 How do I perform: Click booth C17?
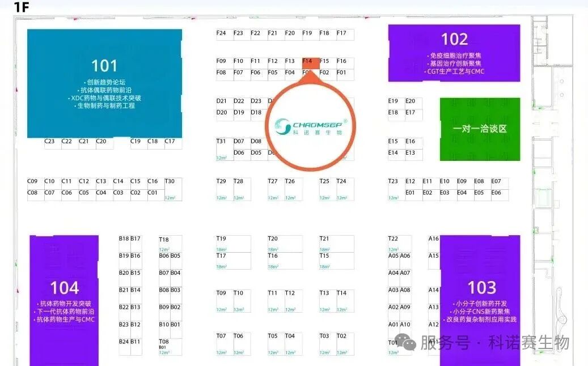pyautogui.click(x=174, y=143)
